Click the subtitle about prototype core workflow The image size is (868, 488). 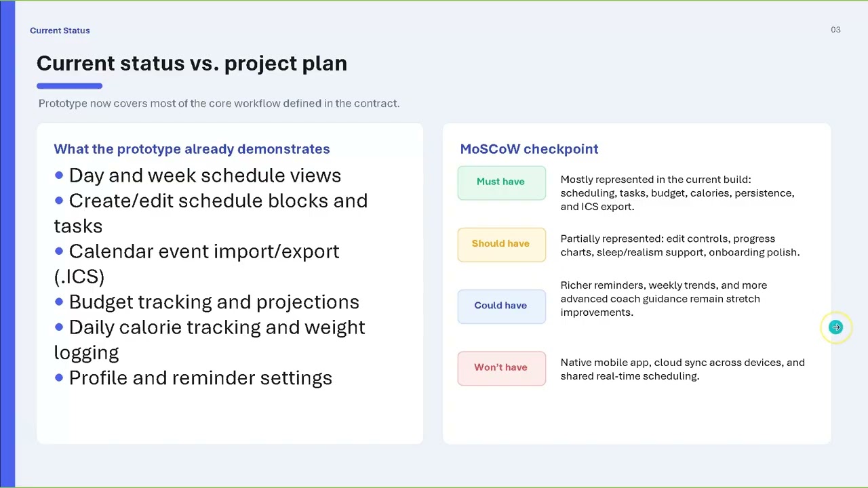click(219, 104)
